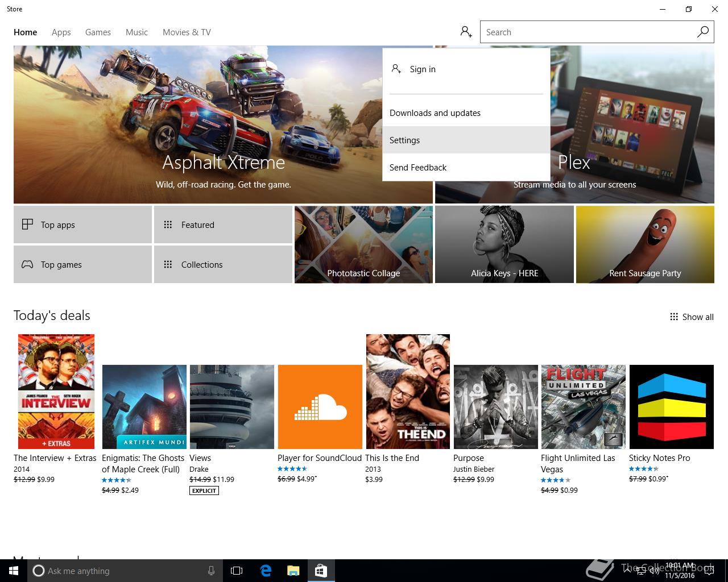Image resolution: width=728 pixels, height=582 pixels.
Task: Click the Show all grid icon
Action: [674, 317]
